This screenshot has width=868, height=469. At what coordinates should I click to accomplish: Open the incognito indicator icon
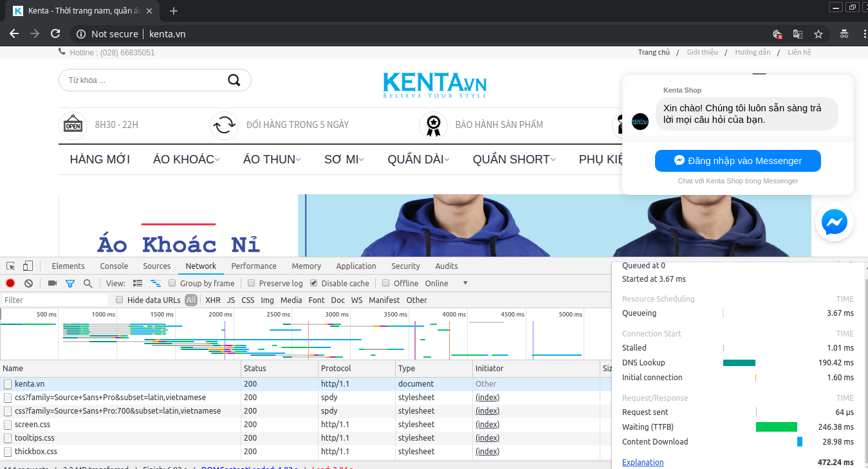[x=844, y=34]
